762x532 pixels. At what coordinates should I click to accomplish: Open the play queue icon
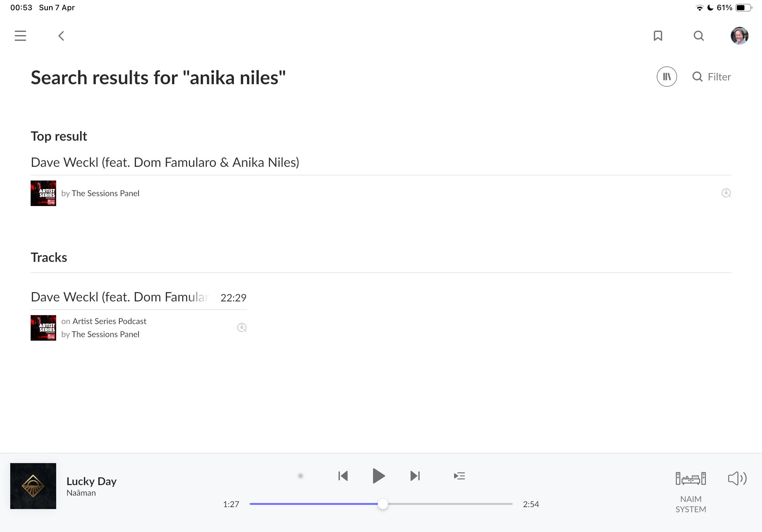tap(459, 476)
